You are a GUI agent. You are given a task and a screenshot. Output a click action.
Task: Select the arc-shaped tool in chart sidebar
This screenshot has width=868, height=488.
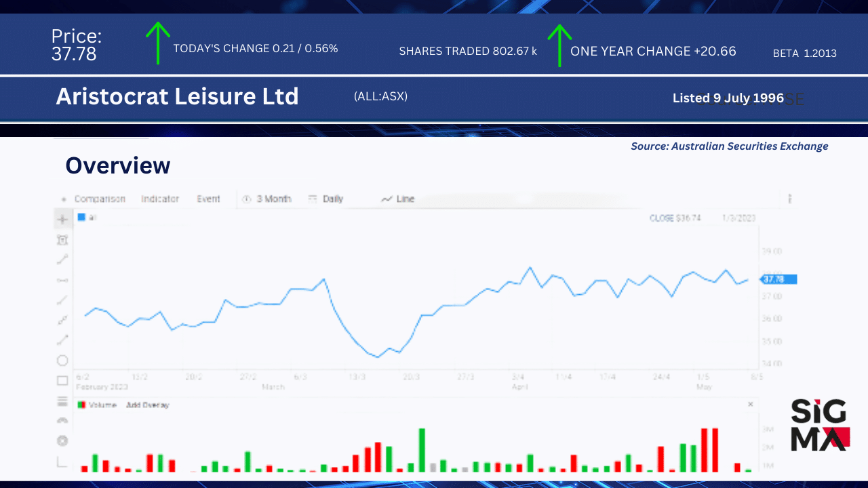[x=62, y=420]
